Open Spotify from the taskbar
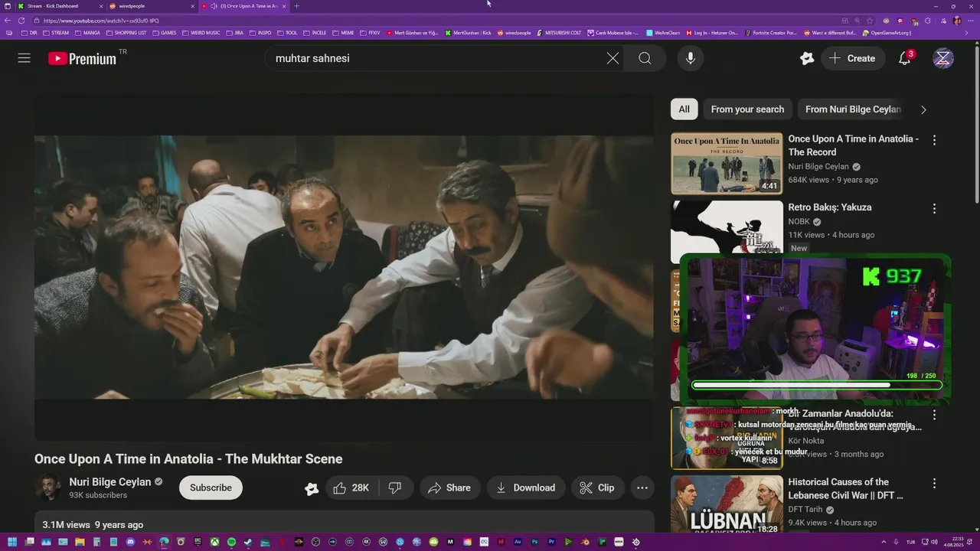 tap(231, 543)
